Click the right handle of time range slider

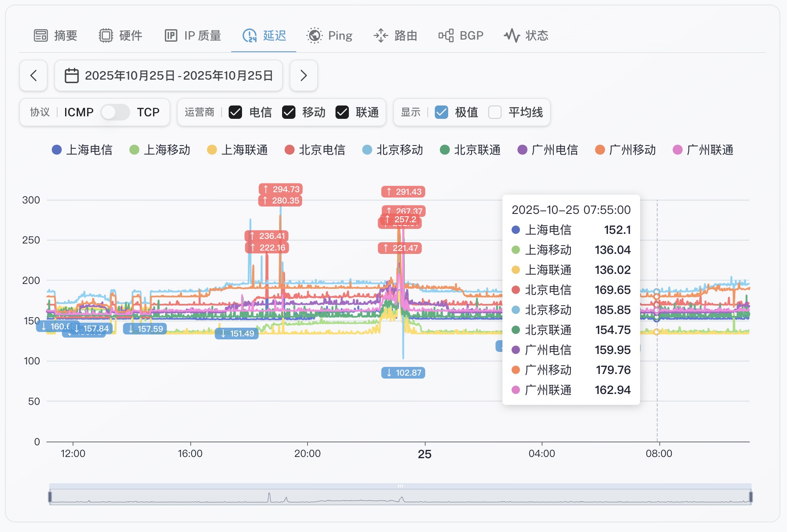coord(750,497)
